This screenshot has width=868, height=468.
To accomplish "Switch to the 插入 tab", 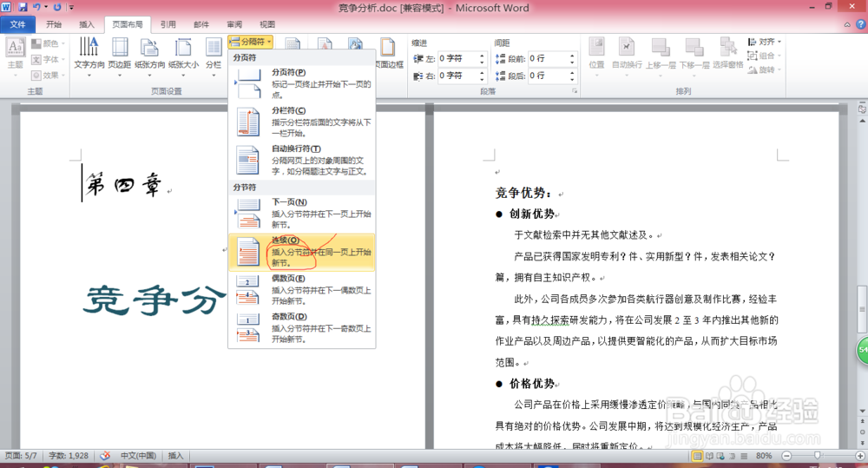I will click(x=87, y=24).
